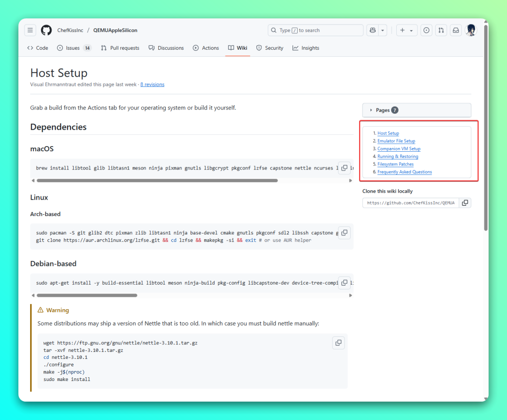Open the user profile avatar menu
This screenshot has width=507, height=420.
(470, 30)
